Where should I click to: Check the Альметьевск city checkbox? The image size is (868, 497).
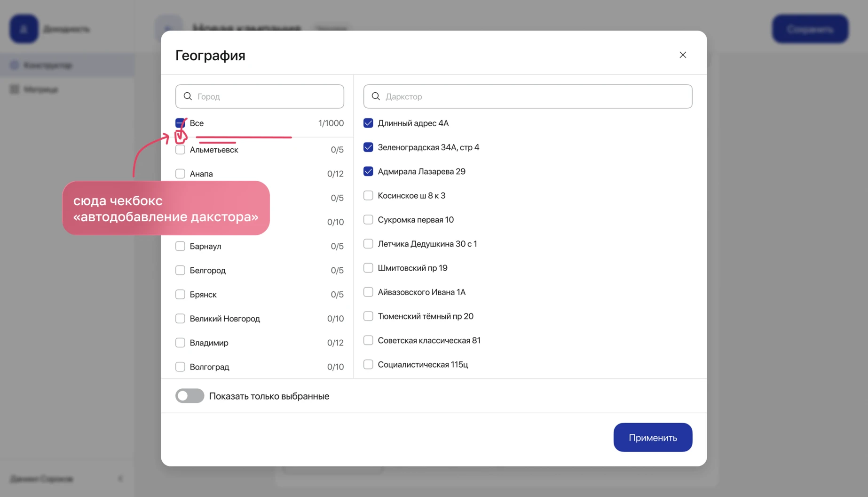[180, 150]
